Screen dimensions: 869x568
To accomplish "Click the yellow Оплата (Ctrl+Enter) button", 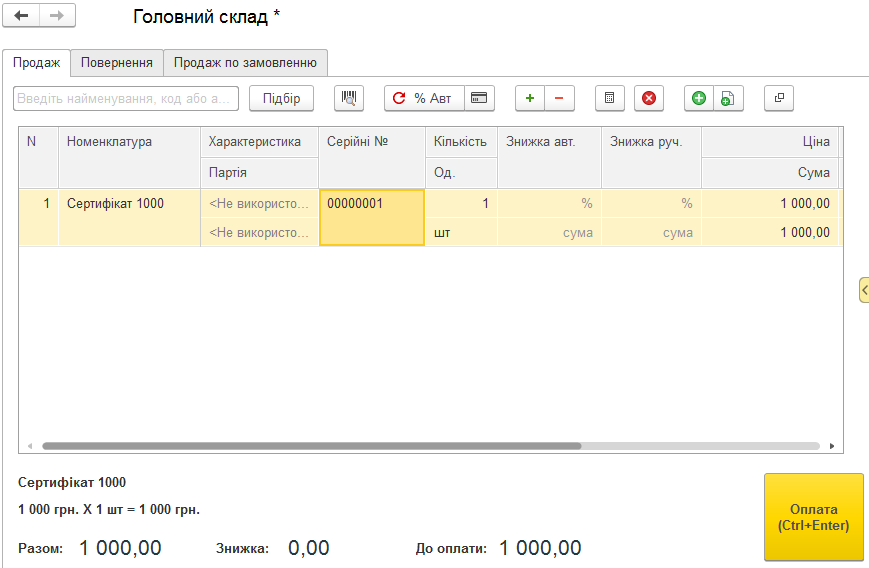I will tap(814, 517).
